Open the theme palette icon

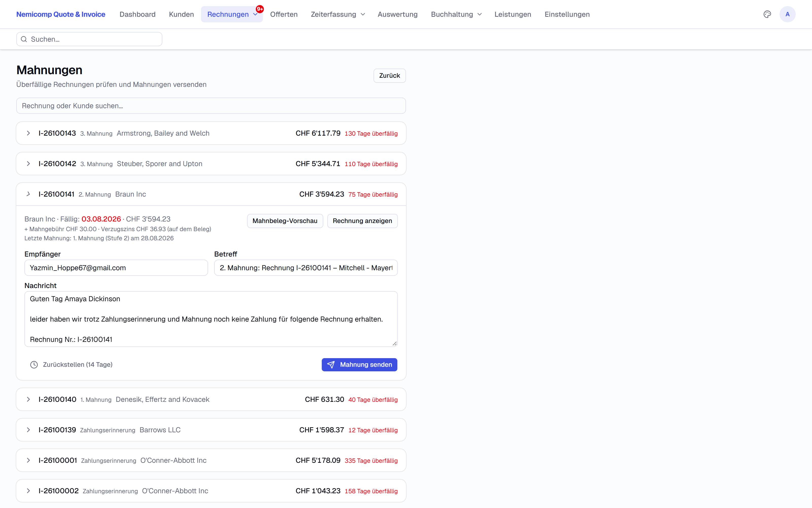[x=767, y=14]
